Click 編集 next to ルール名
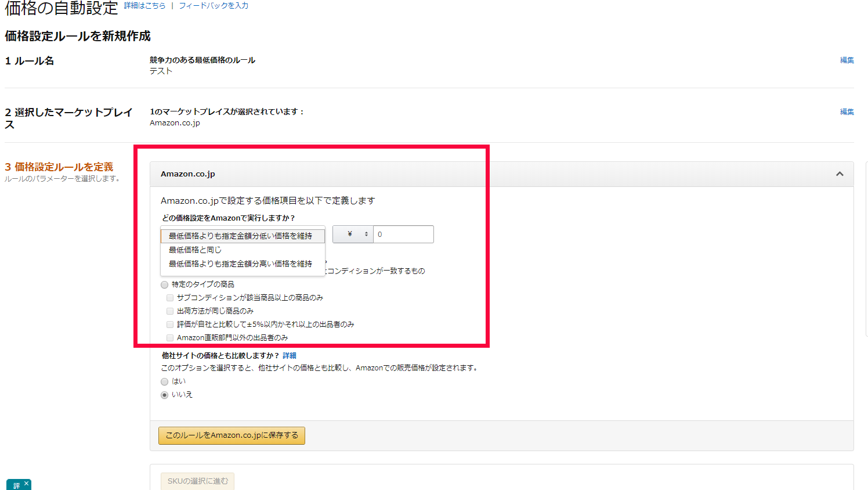Image resolution: width=868 pixels, height=490 pixels. point(847,60)
